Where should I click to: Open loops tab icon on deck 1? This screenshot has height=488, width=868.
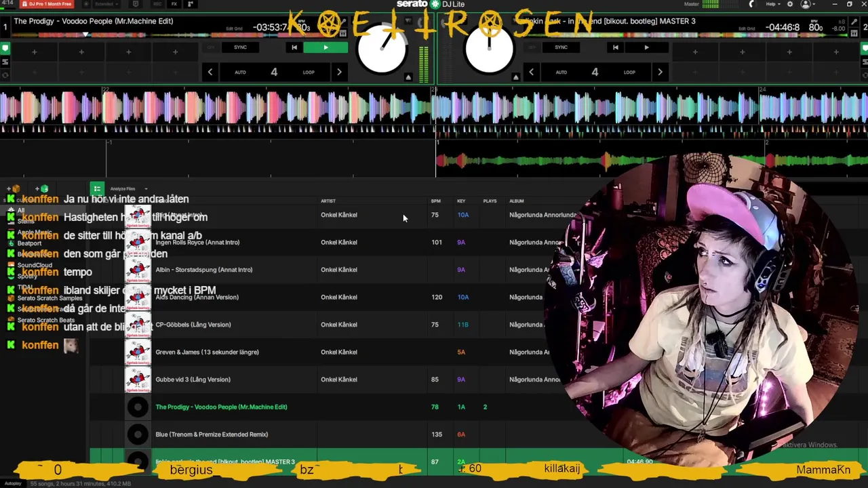5,74
